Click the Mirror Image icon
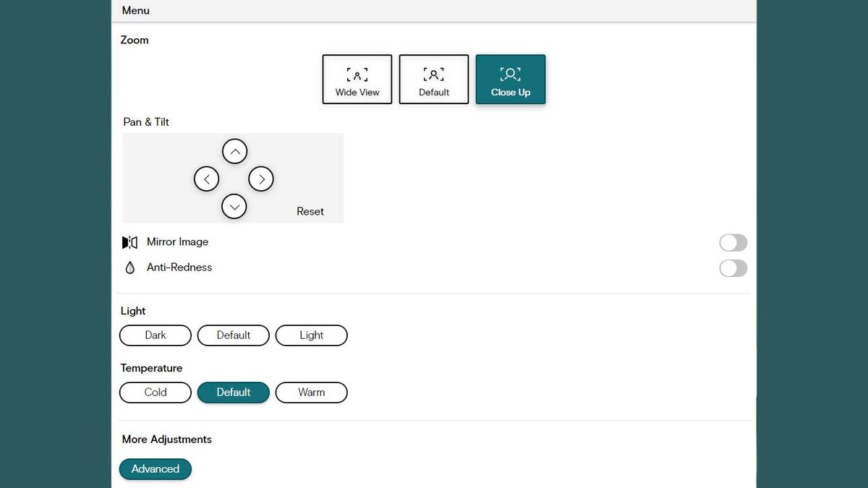The width and height of the screenshot is (868, 488). pyautogui.click(x=129, y=242)
